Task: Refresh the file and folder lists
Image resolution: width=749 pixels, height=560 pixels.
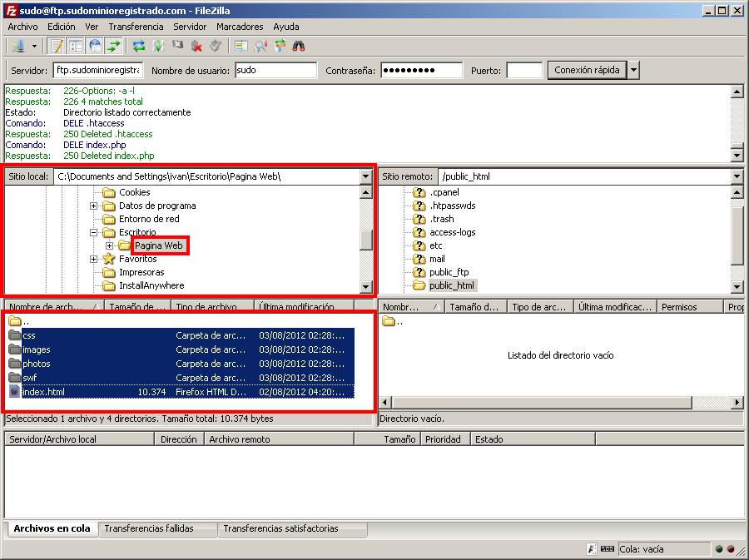Action: (138, 47)
